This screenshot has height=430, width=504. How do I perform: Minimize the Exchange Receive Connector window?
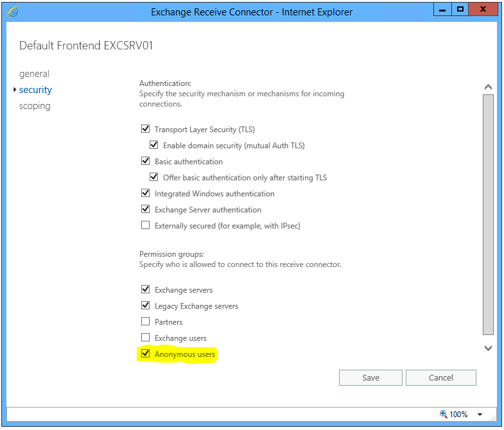(442, 10)
